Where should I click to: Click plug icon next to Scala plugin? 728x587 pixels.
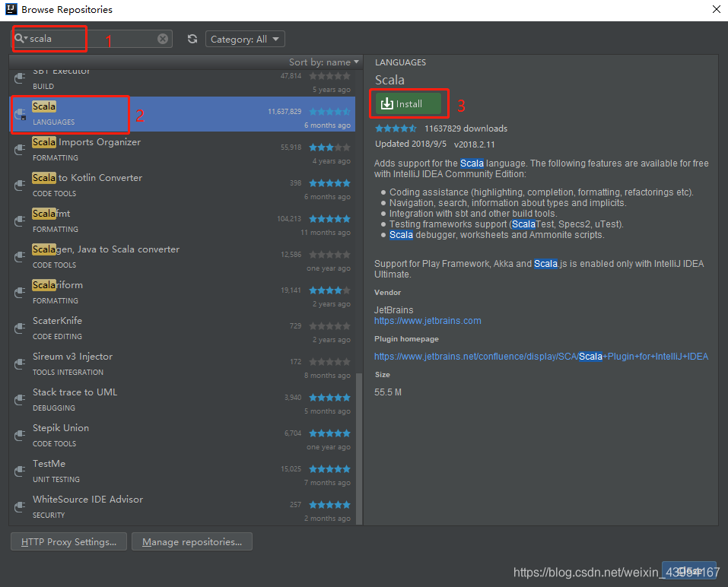point(20,114)
